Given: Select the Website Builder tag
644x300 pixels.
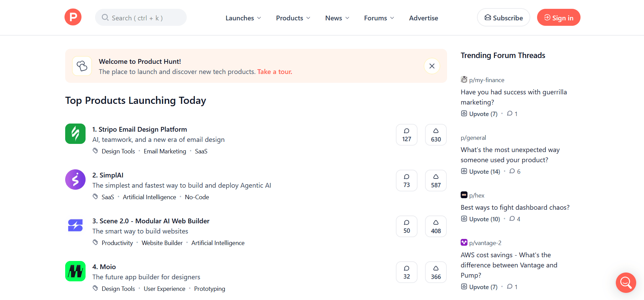Looking at the screenshot, I should [x=162, y=243].
